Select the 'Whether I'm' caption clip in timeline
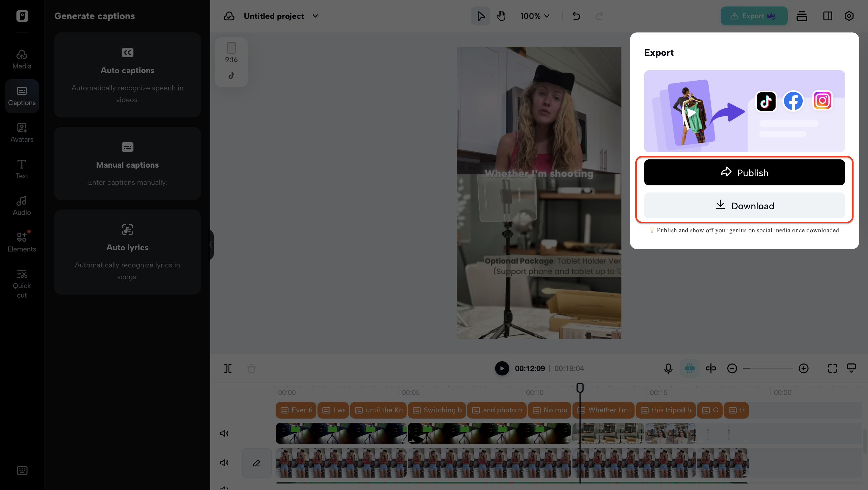This screenshot has width=868, height=490. pyautogui.click(x=603, y=410)
